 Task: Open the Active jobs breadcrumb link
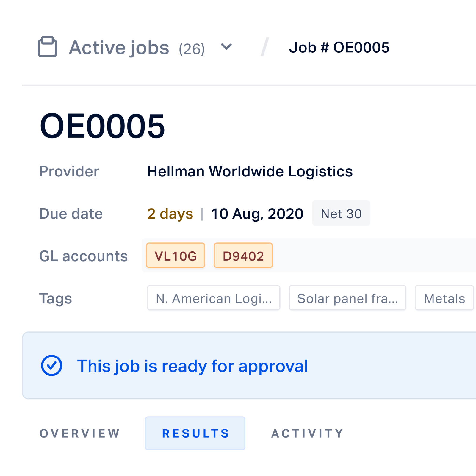click(119, 48)
